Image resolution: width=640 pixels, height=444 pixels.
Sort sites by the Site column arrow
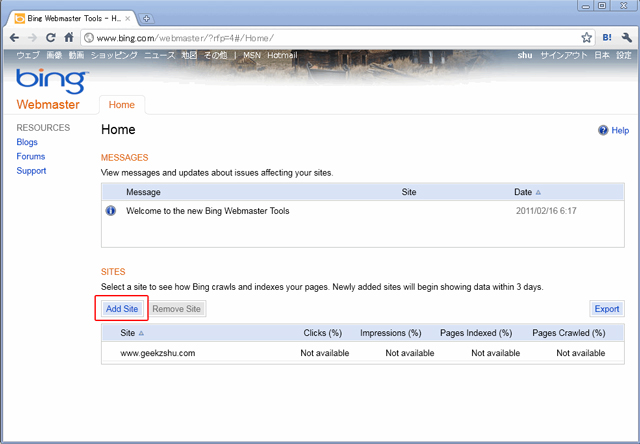coord(141,333)
